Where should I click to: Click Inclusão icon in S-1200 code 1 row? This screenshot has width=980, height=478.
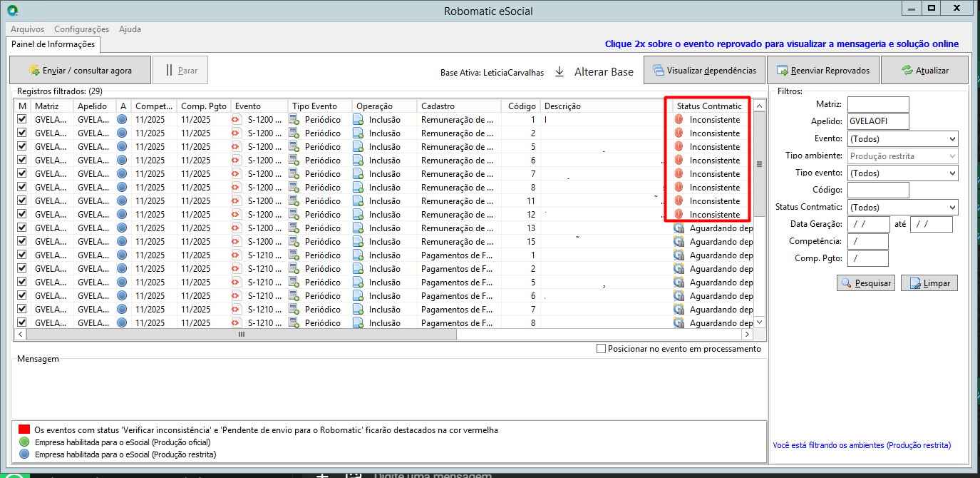point(359,120)
